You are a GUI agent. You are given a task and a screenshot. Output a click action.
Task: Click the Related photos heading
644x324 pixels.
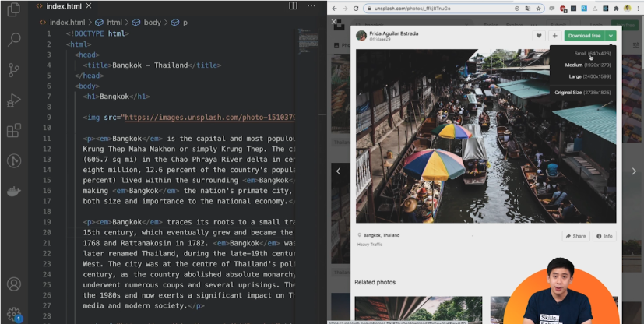coord(375,282)
